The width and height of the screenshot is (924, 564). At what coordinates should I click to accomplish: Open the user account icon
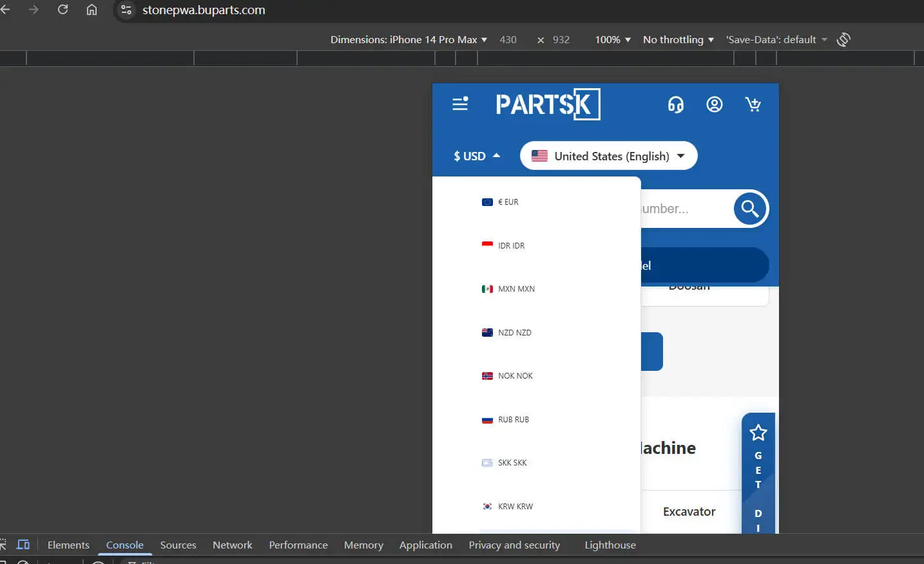coord(714,104)
